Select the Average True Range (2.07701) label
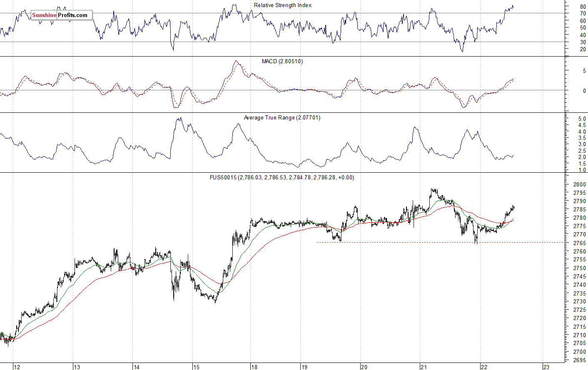 click(x=282, y=118)
